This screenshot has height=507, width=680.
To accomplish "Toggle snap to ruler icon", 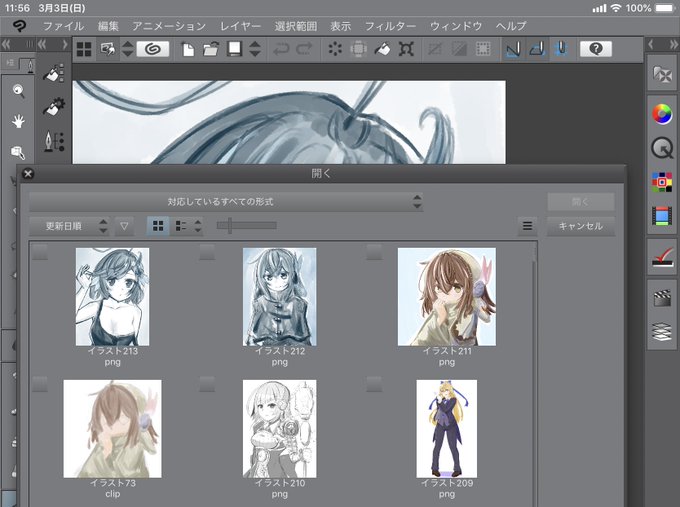I will 513,49.
